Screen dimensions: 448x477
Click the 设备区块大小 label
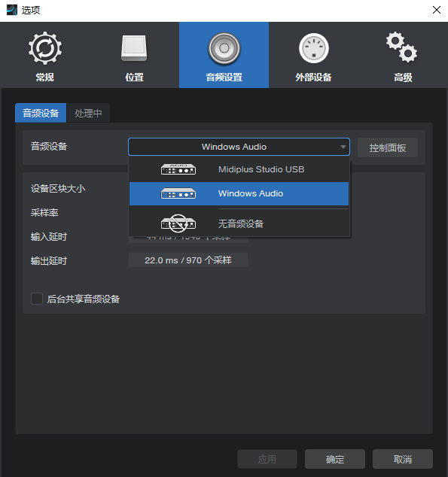click(x=58, y=188)
